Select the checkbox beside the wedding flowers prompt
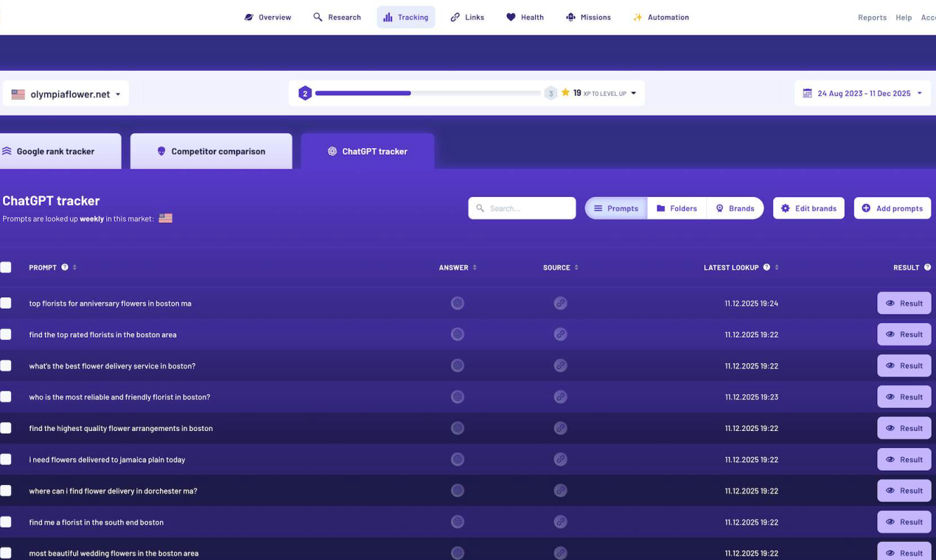Image resolution: width=936 pixels, height=560 pixels. [6, 553]
